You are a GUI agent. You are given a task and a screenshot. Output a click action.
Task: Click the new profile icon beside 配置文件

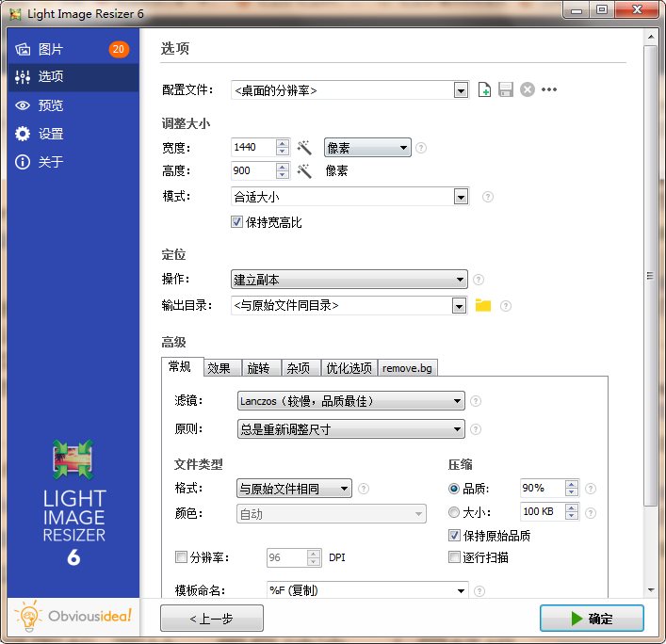point(484,90)
